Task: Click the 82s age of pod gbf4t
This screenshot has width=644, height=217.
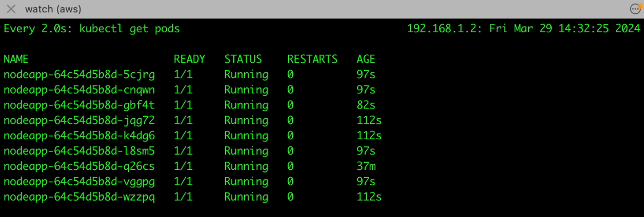Action: tap(366, 105)
